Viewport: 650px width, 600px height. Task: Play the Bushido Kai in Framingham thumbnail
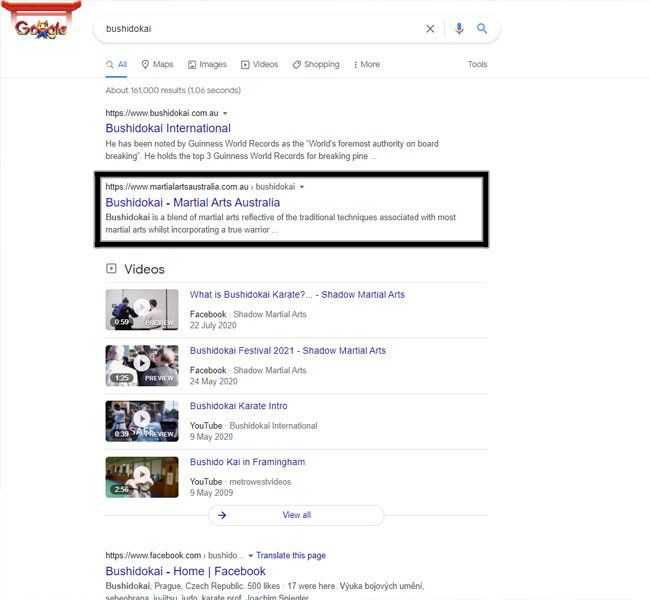(142, 477)
